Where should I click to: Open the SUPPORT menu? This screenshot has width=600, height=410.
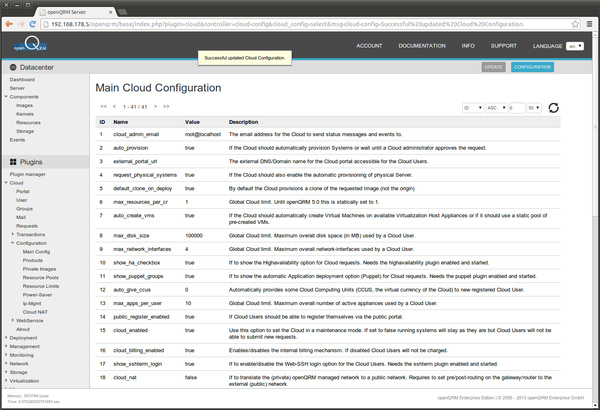click(x=504, y=46)
